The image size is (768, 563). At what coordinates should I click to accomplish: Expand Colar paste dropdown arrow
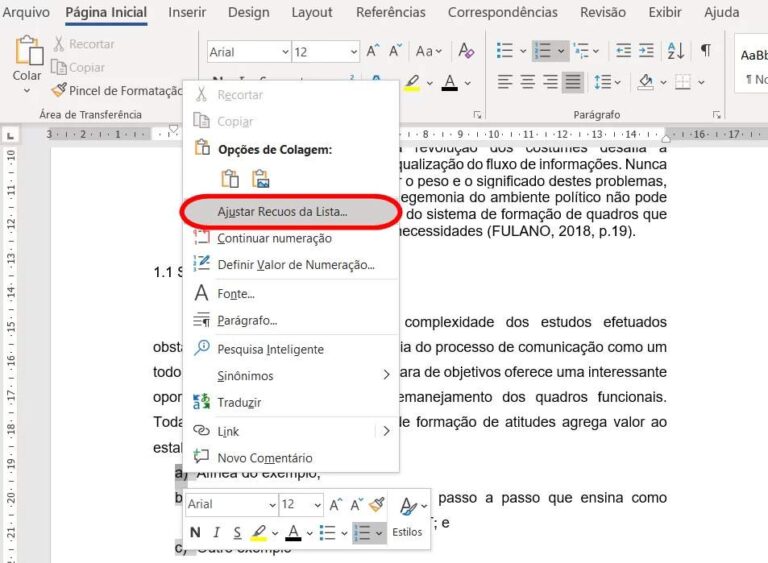[27, 91]
